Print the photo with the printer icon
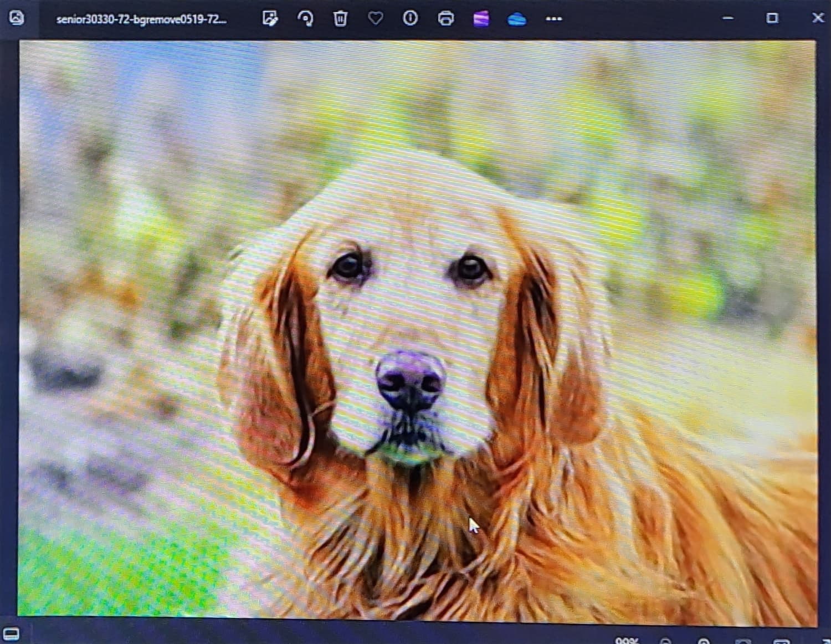Viewport: 831px width, 644px height. [446, 18]
